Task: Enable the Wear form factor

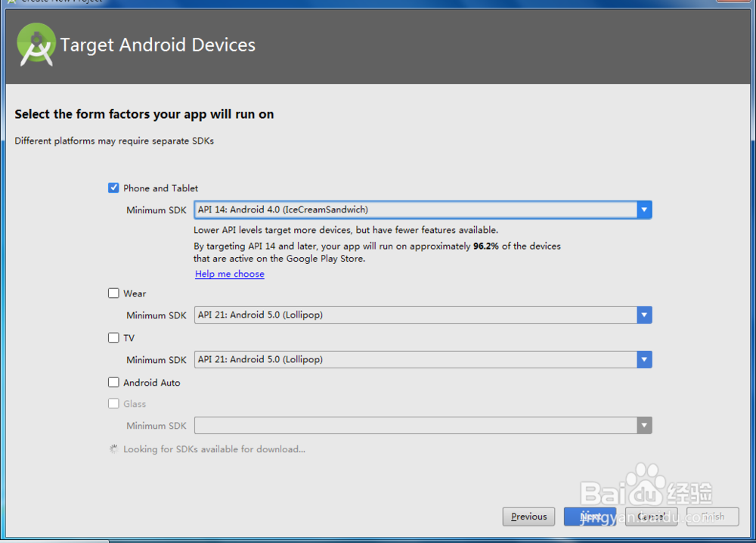Action: click(x=113, y=293)
